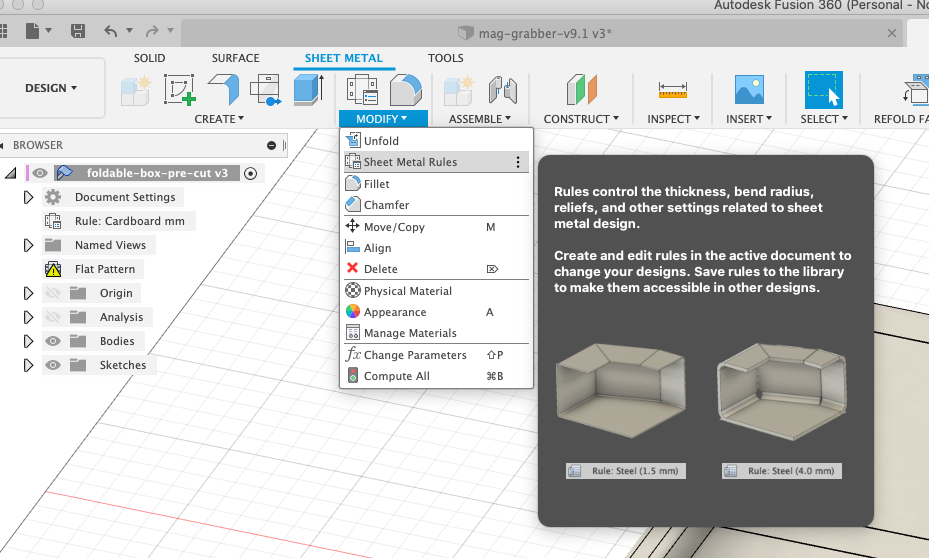Select the Extrude tool icon
Viewport: 929px width, 558px height.
click(309, 90)
